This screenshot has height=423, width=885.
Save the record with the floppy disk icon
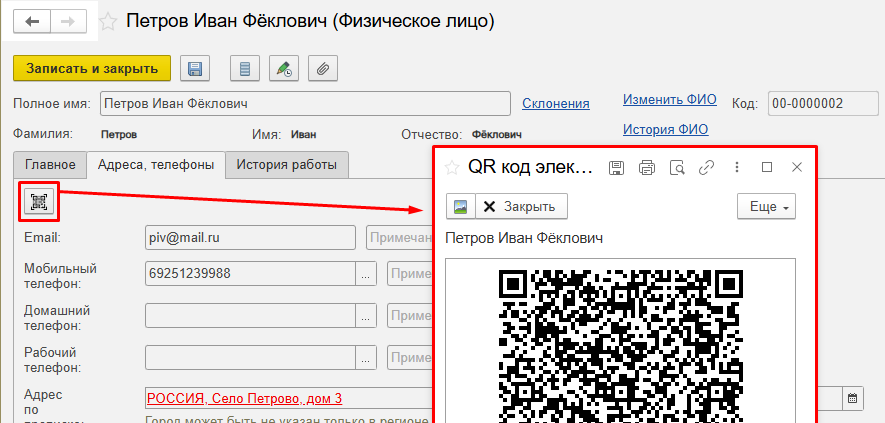pyautogui.click(x=195, y=69)
